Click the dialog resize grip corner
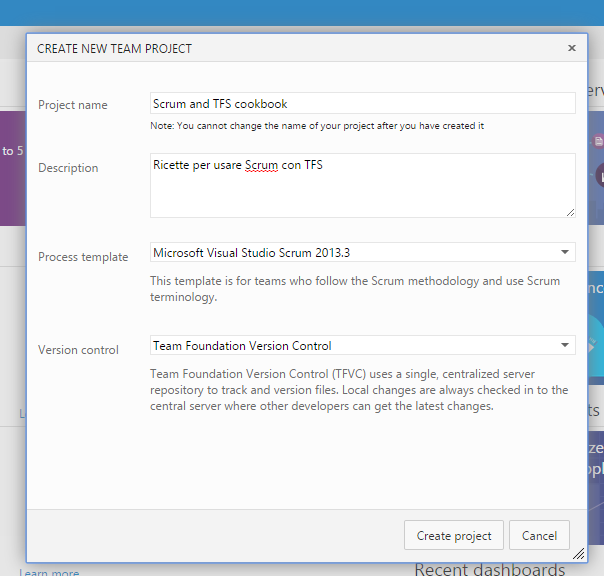Screen dimensions: 604x576 pos(579,554)
